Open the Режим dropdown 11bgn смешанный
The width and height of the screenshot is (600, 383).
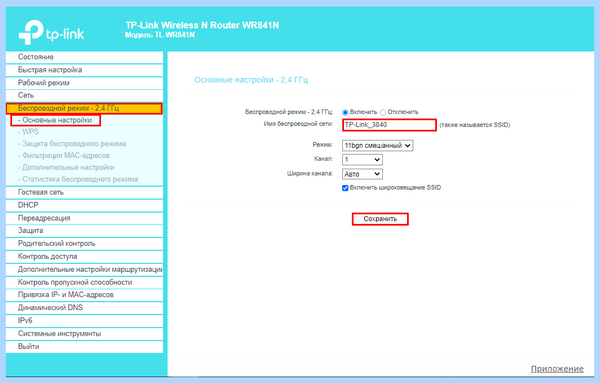(x=377, y=146)
